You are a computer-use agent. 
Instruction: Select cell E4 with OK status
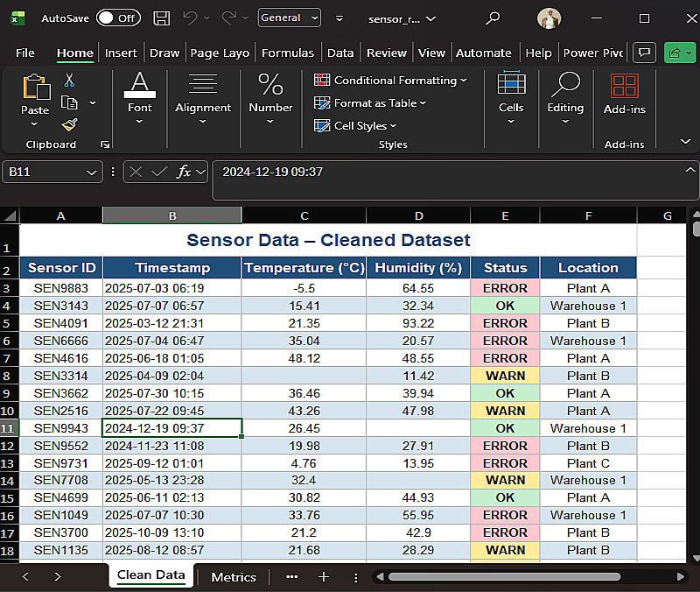(505, 306)
